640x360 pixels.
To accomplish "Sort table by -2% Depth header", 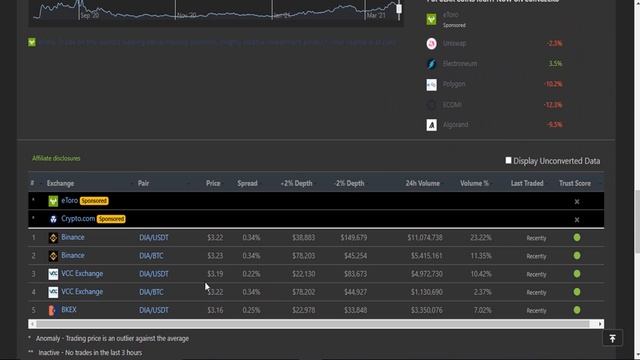I will (349, 183).
